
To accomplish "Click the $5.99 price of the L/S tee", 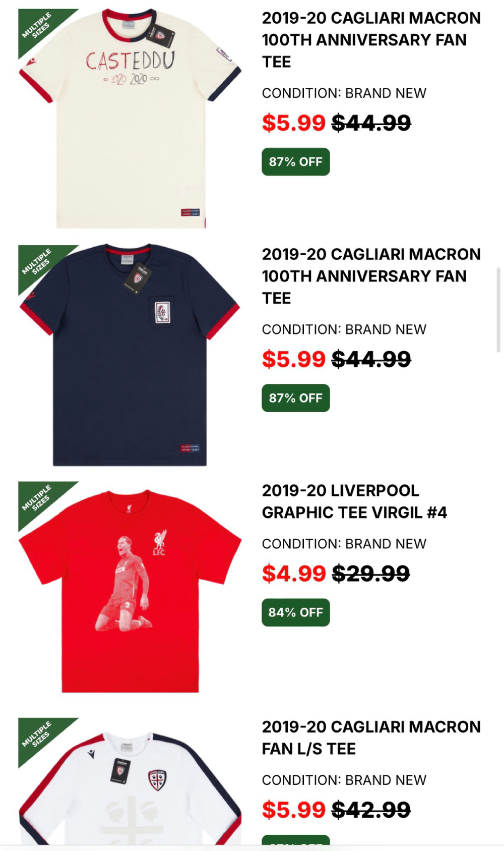I will (294, 810).
